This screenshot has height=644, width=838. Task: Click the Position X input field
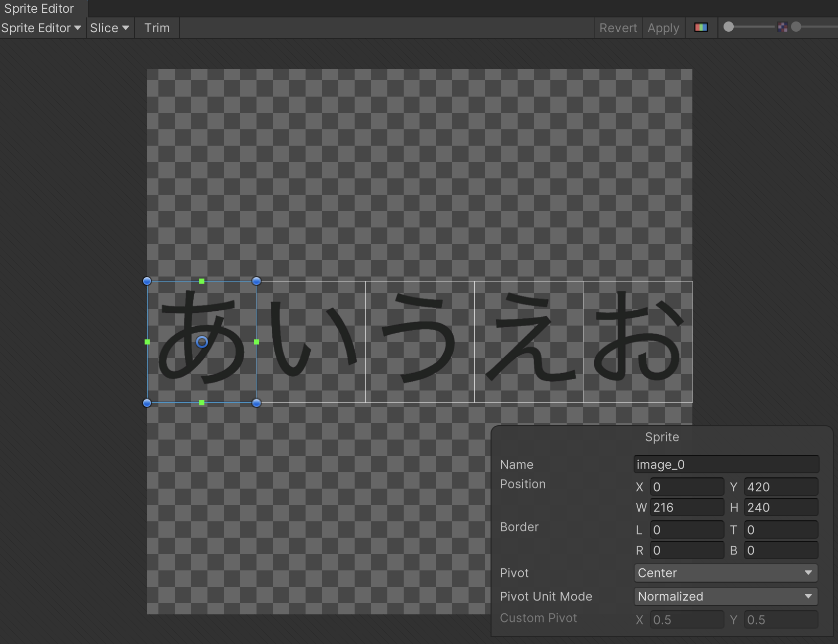click(687, 487)
